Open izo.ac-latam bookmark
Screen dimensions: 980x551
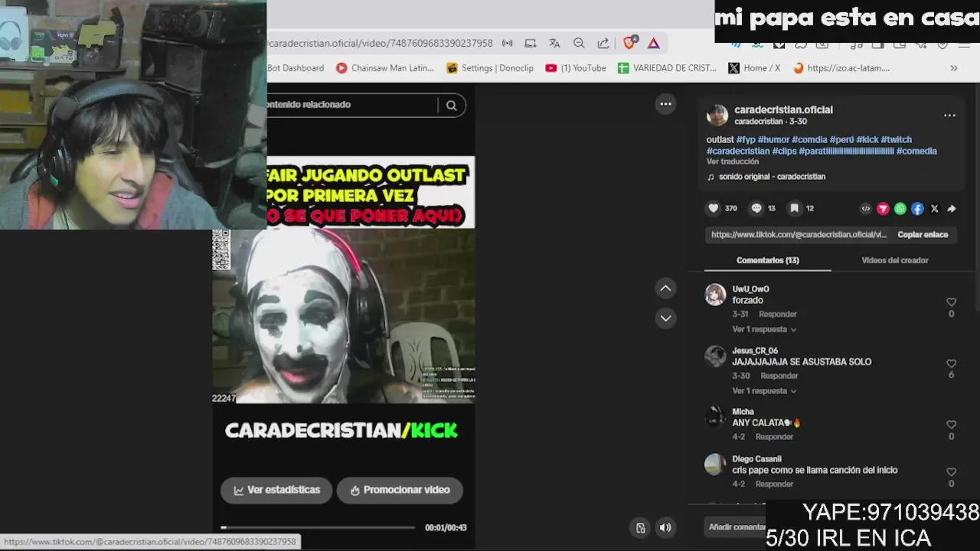841,68
